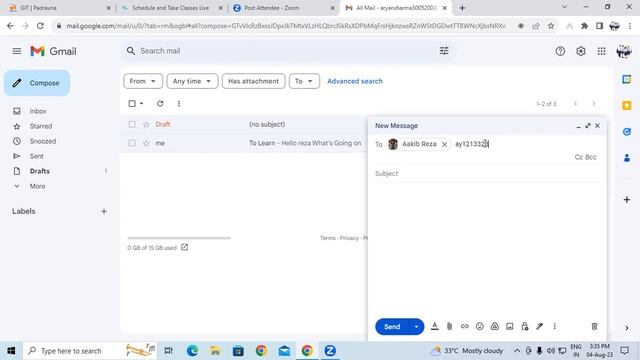Click the Search mail field
The image size is (640, 360).
(286, 51)
